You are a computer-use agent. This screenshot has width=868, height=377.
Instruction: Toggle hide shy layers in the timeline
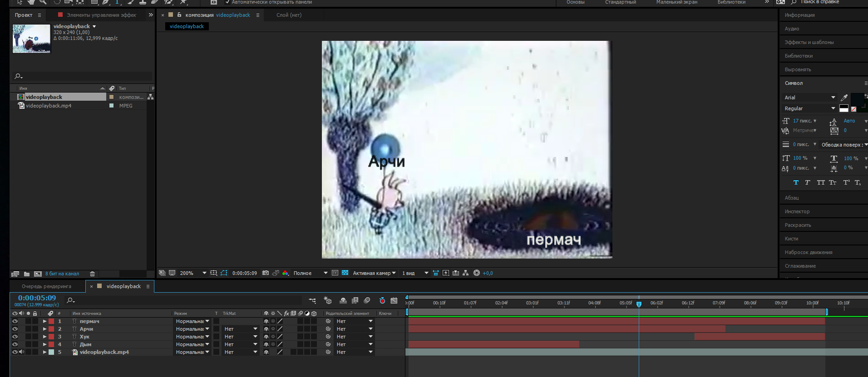343,300
